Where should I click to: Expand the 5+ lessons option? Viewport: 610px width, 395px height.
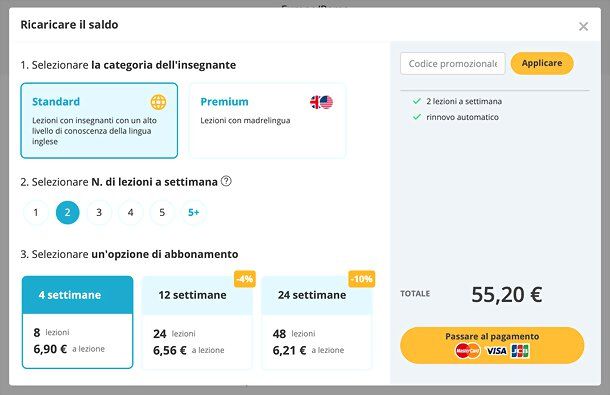coord(193,212)
